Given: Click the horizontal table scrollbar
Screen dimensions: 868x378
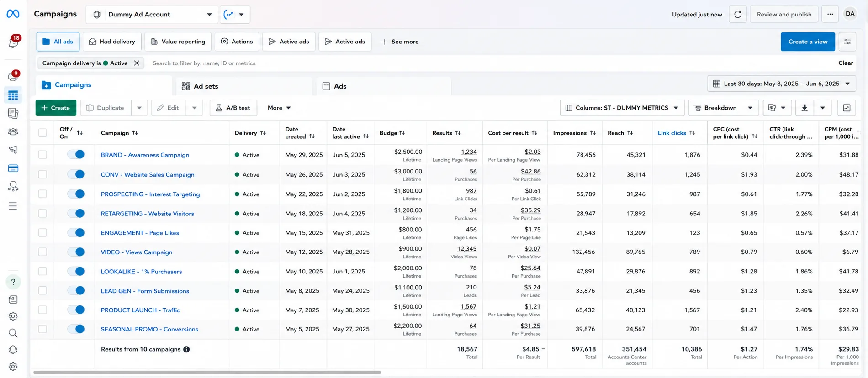Looking at the screenshot, I should click(207, 373).
